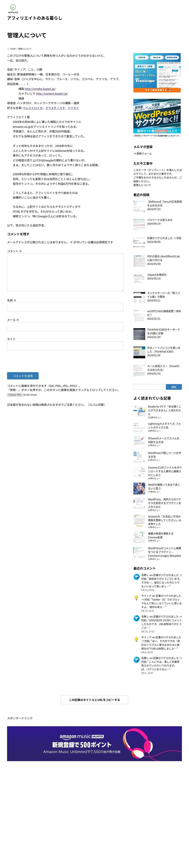Open post Jetpackを無効化
The width and height of the screenshot is (189, 868).
(x=157, y=275)
